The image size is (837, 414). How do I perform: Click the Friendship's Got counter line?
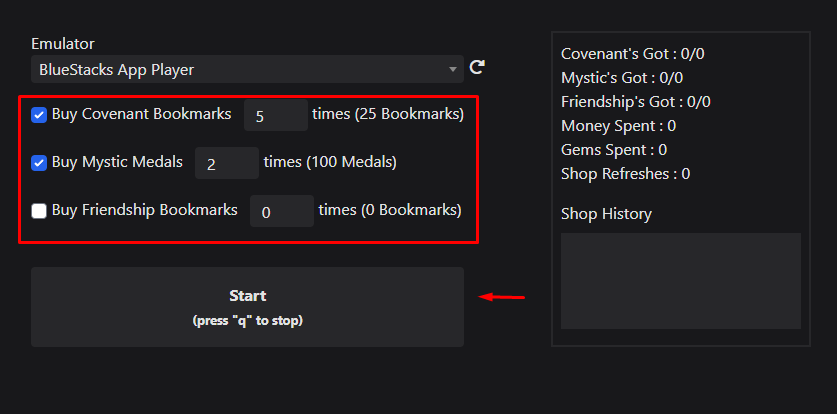pos(636,102)
